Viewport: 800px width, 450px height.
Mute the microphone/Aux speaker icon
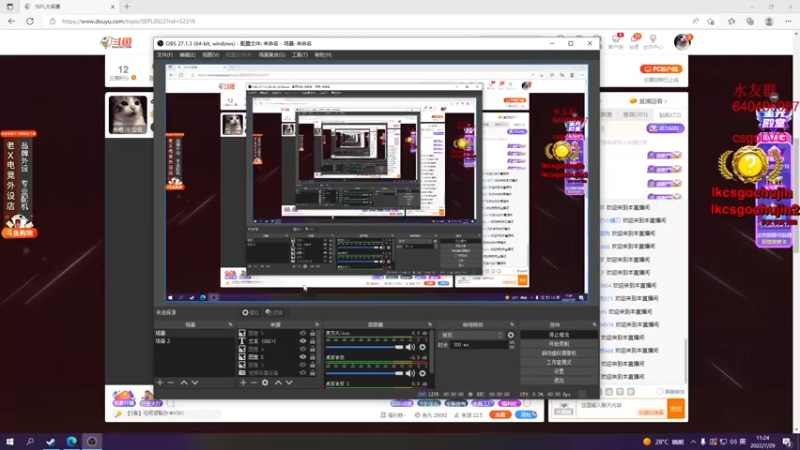point(410,347)
